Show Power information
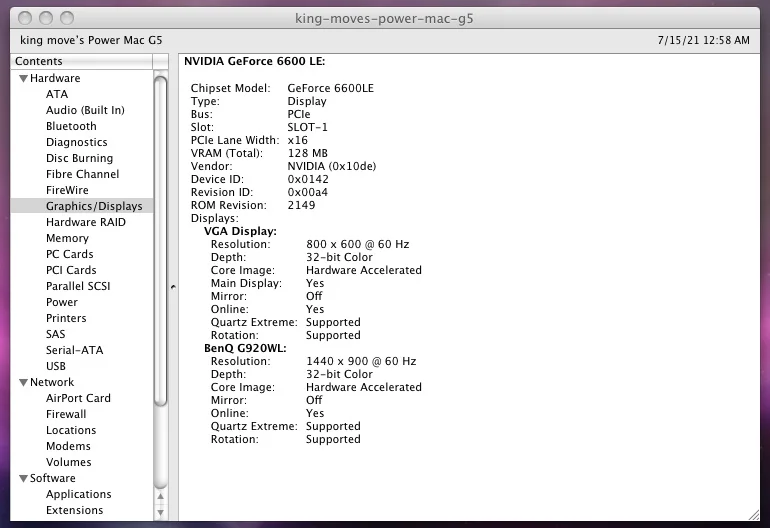 click(x=62, y=302)
